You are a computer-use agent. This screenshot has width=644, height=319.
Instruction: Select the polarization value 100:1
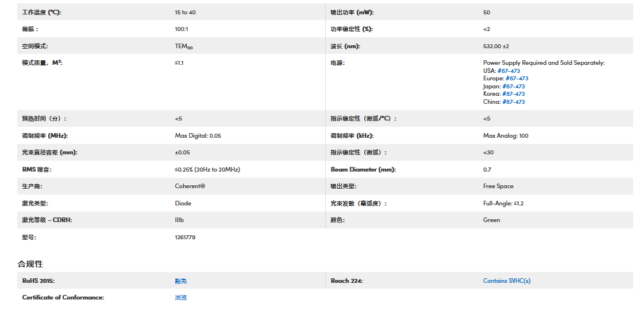coord(181,29)
